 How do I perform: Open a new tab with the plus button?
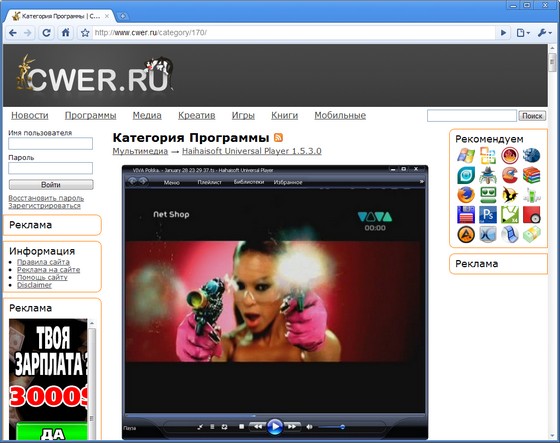pyautogui.click(x=122, y=16)
